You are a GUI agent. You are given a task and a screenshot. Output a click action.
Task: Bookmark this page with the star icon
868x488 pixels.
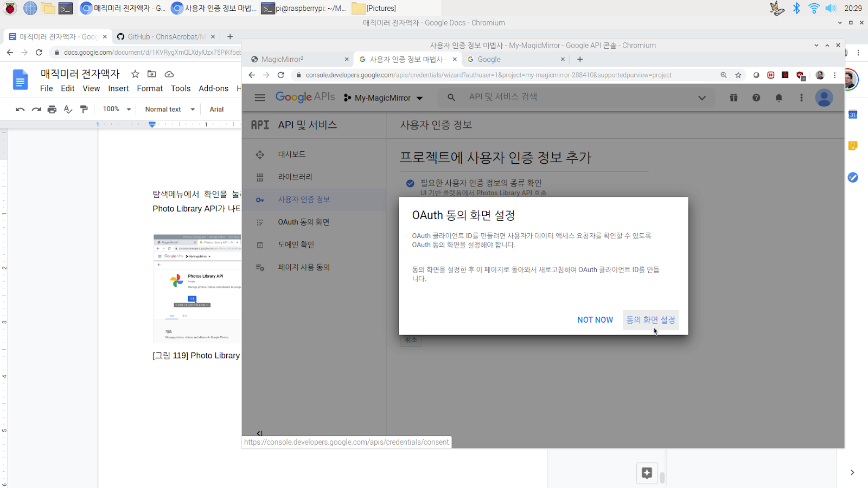[738, 75]
